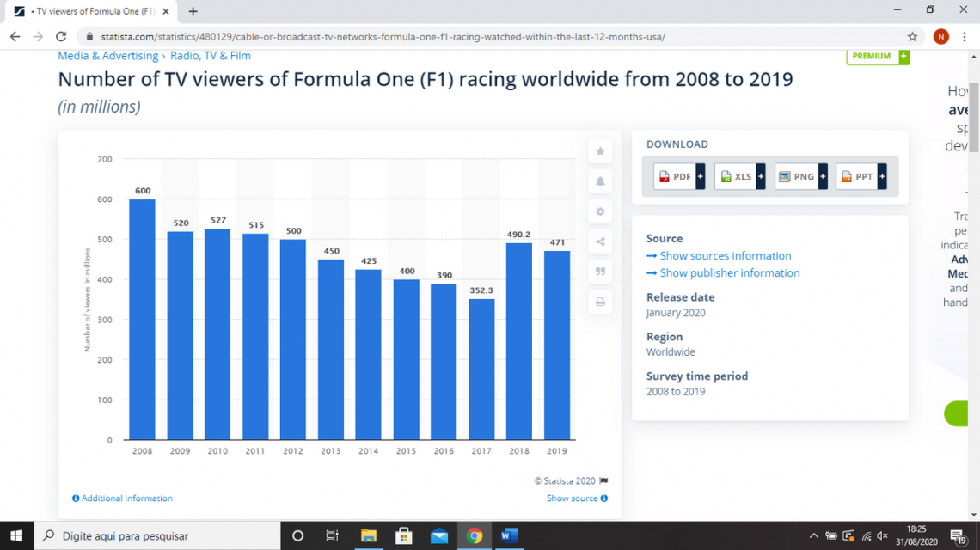Download chart as PPT
Screen dimensions: 980x550
click(861, 176)
